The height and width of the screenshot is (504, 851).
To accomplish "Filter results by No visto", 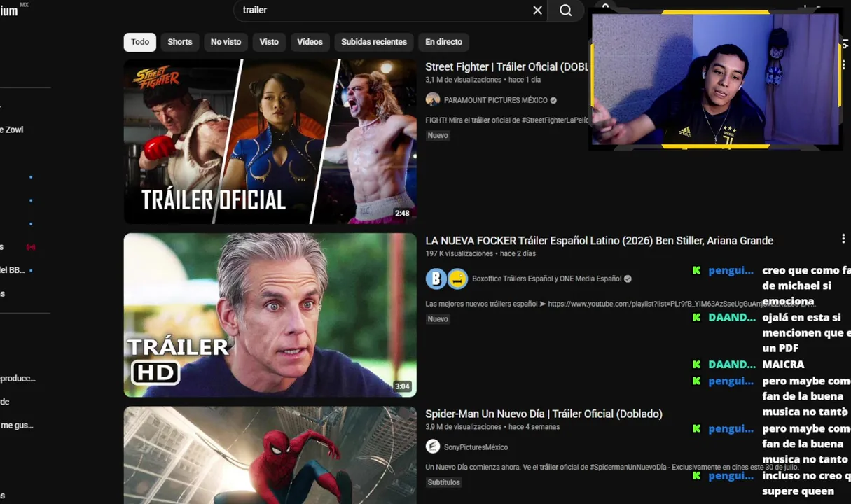I will click(x=226, y=42).
